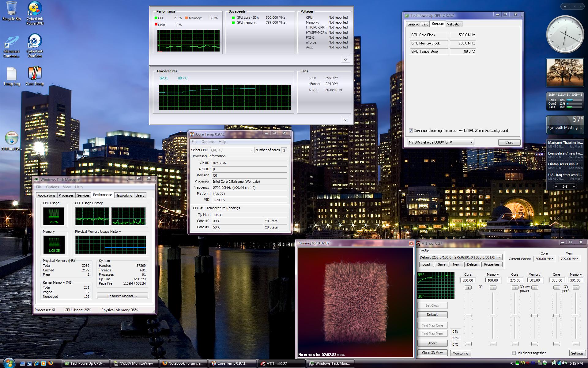This screenshot has width=588, height=368.
Task: Switch to the Graphics Card tab in GPU-Z
Action: pyautogui.click(x=418, y=24)
